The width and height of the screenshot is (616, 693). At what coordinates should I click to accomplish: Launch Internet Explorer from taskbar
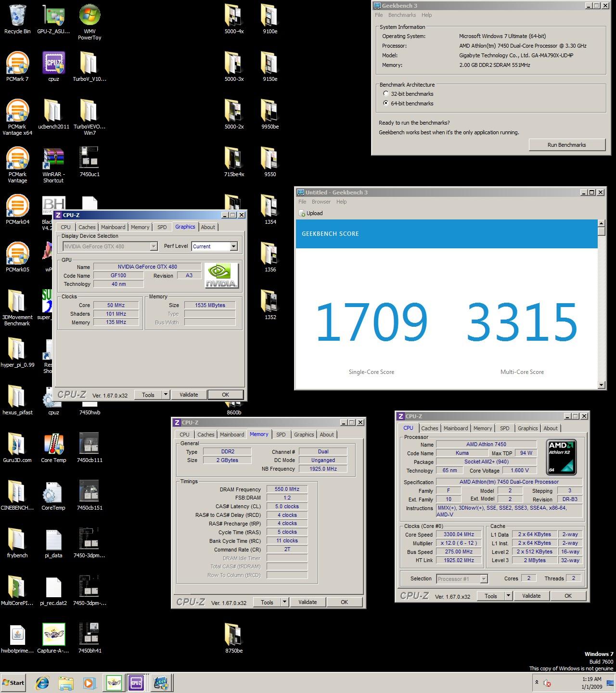point(42,683)
